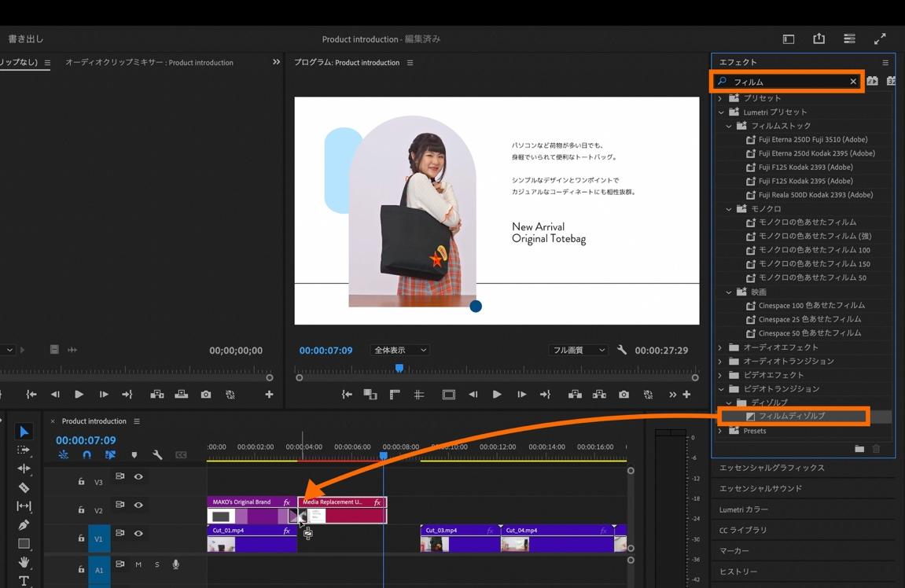Toggle V2 track lock
This screenshot has width=905, height=588.
[x=81, y=510]
